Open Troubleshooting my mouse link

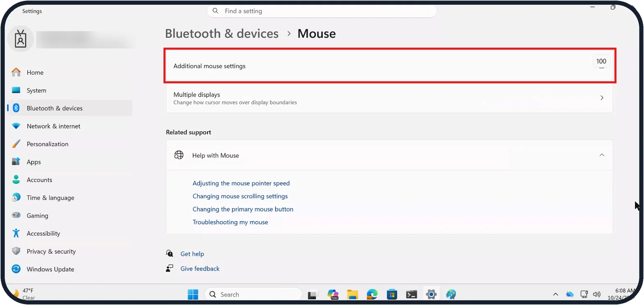click(230, 222)
